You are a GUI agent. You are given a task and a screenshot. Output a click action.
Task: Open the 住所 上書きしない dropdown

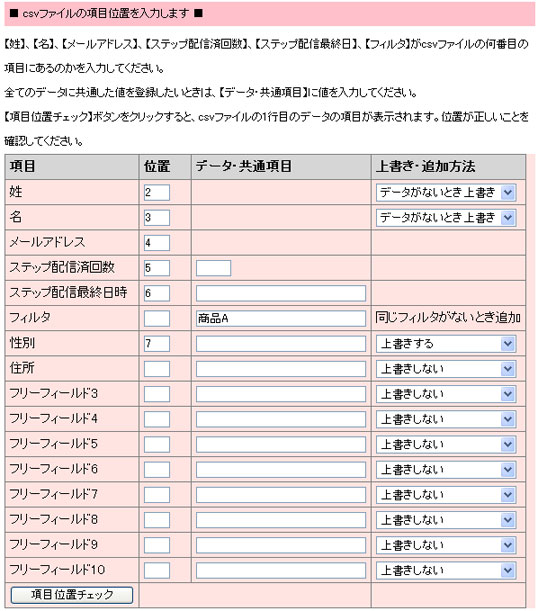pos(446,369)
